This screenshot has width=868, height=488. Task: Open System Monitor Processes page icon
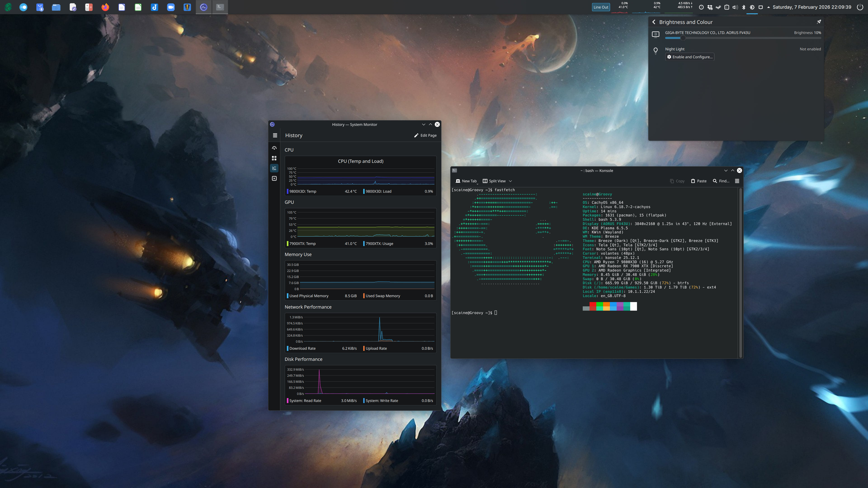[274, 178]
